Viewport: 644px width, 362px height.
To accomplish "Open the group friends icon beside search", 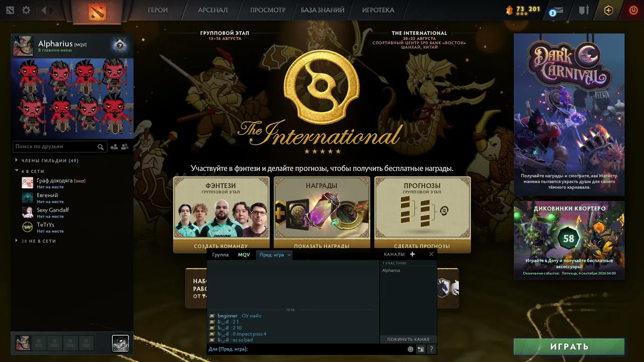I will click(125, 147).
